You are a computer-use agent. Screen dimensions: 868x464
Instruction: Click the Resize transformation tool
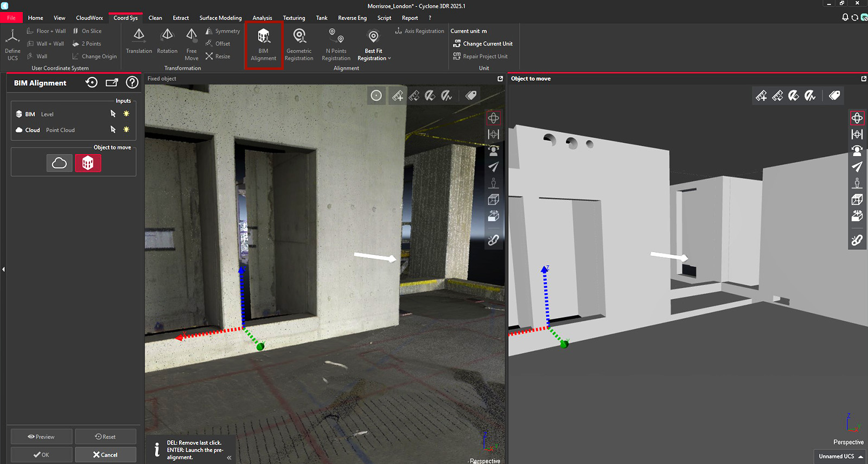point(218,56)
